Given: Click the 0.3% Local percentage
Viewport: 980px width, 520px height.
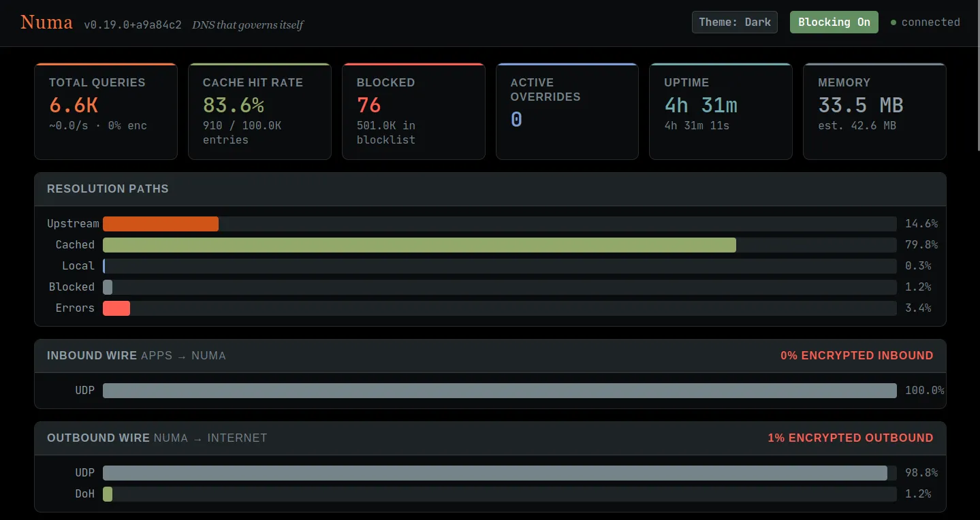Looking at the screenshot, I should tap(918, 266).
